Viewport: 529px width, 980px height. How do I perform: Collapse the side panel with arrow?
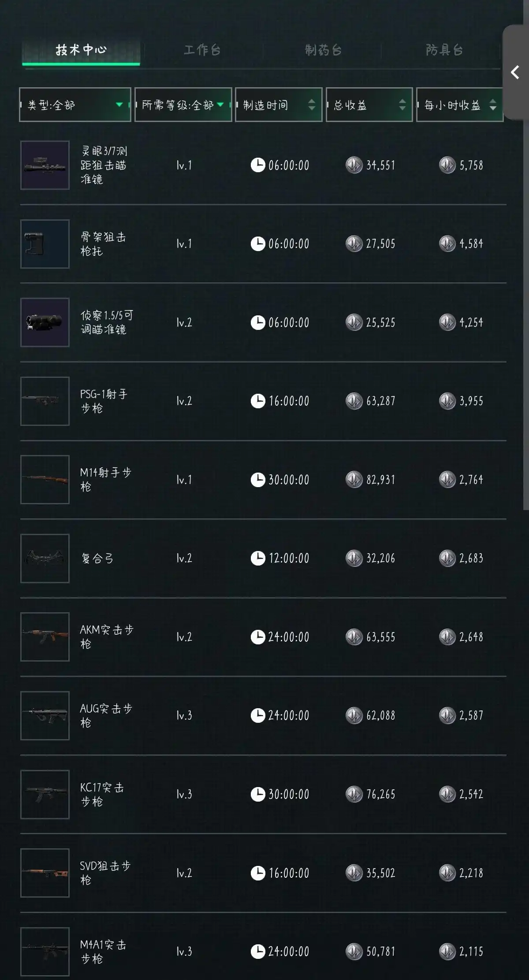(x=515, y=72)
